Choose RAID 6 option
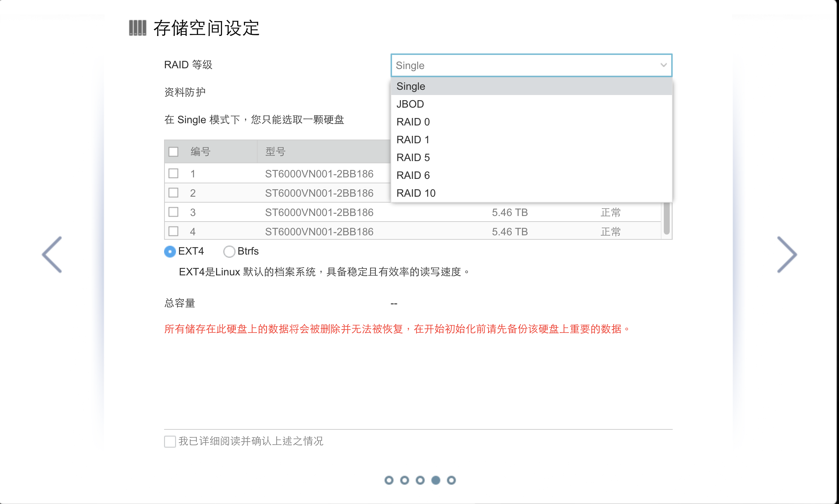Image resolution: width=839 pixels, height=504 pixels. click(x=531, y=175)
